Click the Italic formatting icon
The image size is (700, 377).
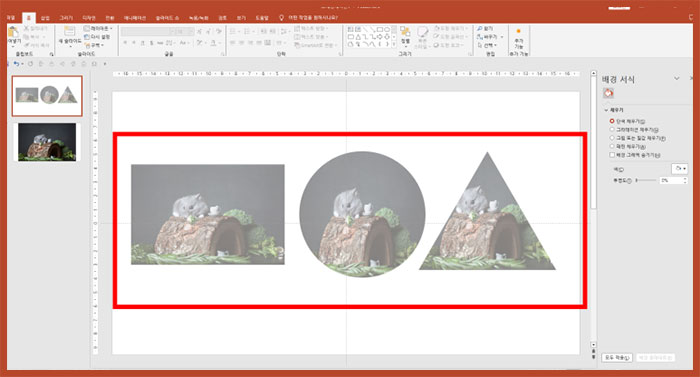134,43
